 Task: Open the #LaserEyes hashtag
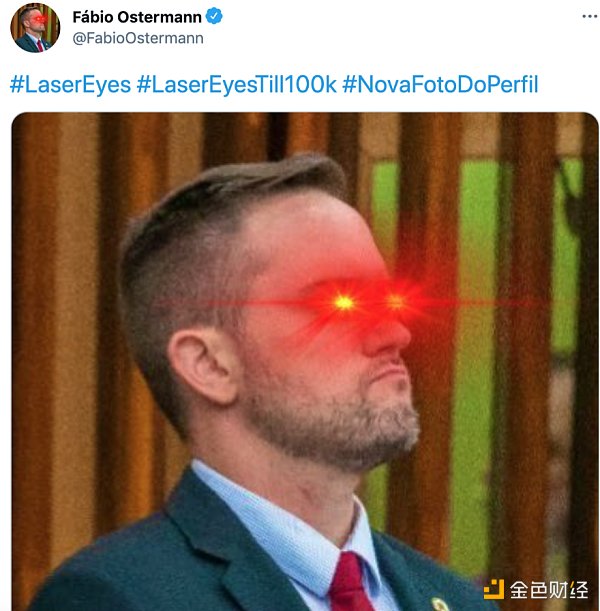coord(71,85)
